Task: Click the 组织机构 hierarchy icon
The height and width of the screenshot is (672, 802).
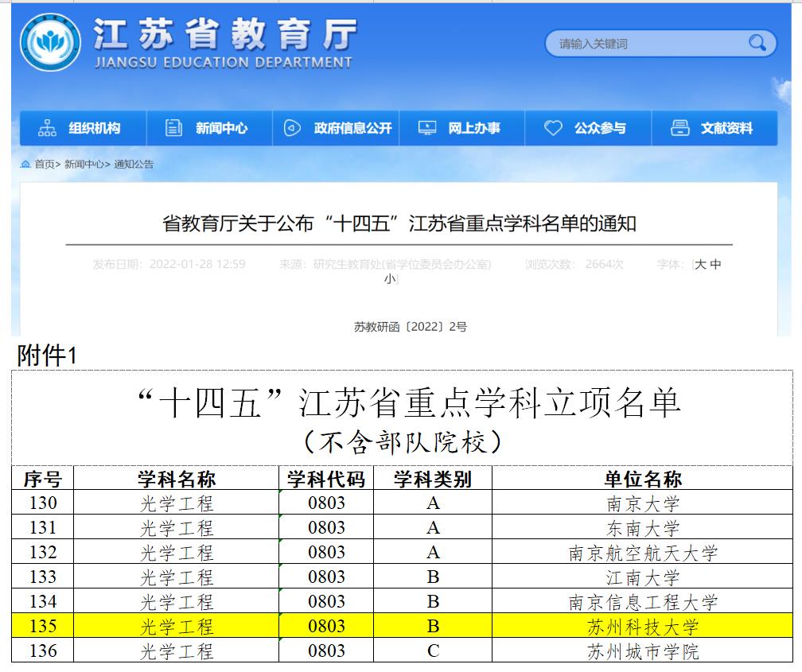Action: (48, 128)
